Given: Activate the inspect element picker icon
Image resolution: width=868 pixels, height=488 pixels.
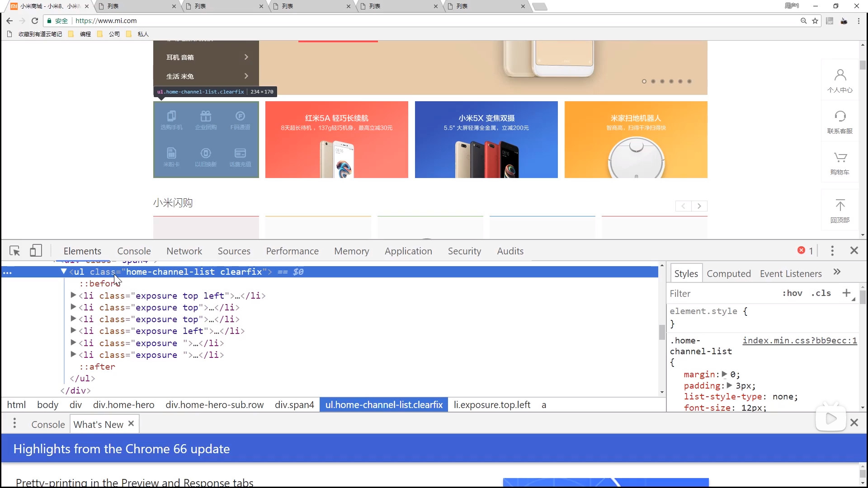Looking at the screenshot, I should coord(14,251).
